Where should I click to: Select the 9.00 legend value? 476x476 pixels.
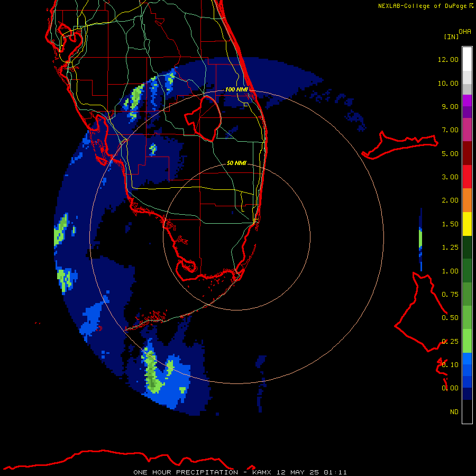(450, 106)
